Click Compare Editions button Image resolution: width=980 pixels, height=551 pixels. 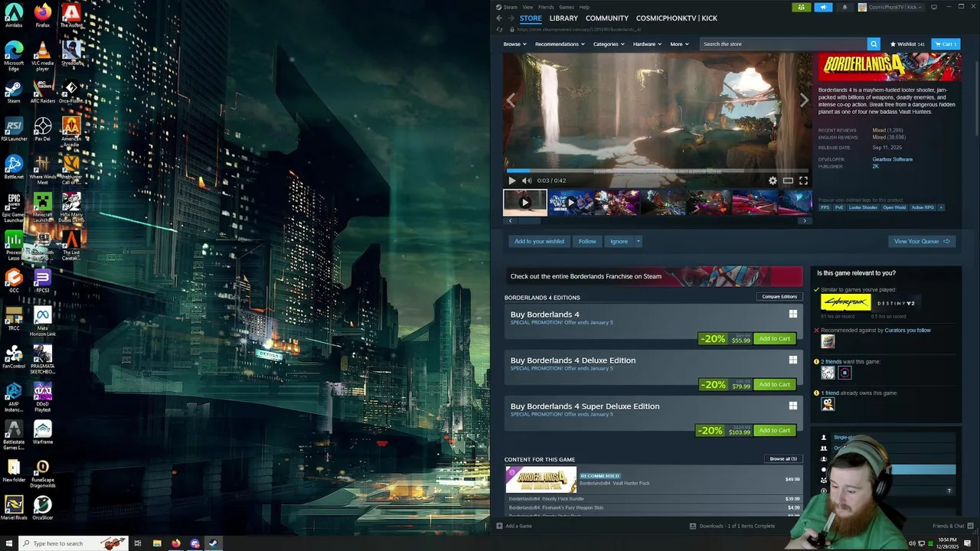click(779, 297)
